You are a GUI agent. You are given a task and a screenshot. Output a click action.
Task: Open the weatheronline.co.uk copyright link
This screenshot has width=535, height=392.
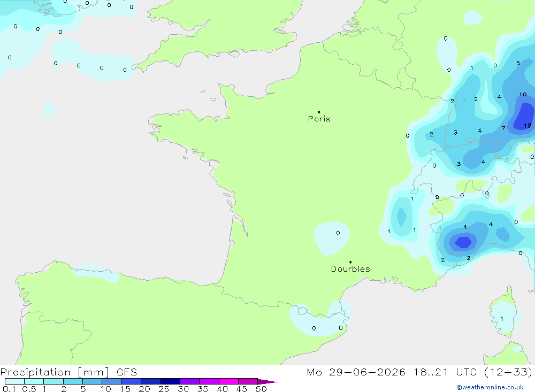[x=490, y=387]
